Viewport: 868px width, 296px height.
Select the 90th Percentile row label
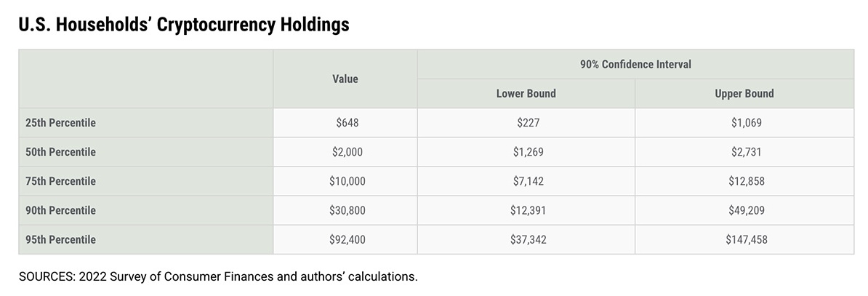60,210
